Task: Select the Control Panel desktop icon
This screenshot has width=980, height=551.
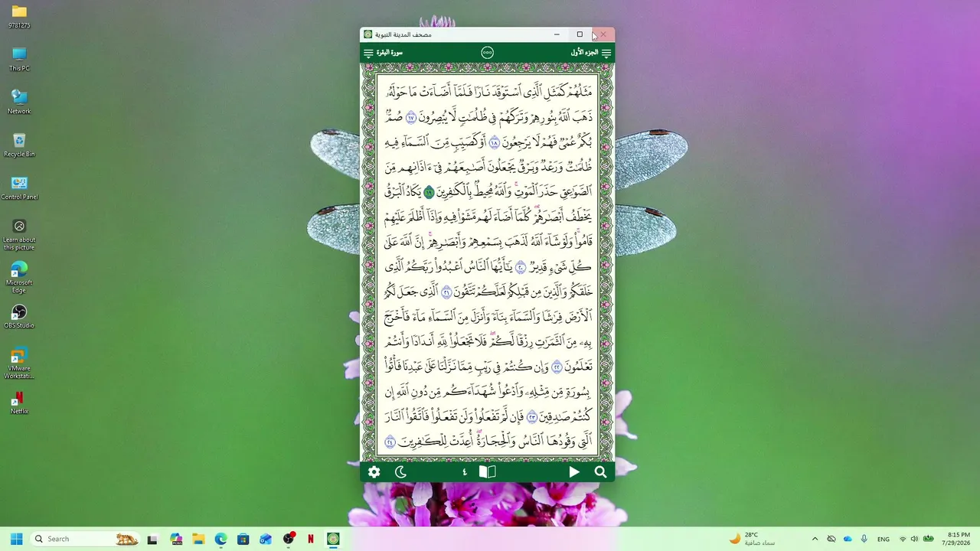Action: tap(19, 187)
